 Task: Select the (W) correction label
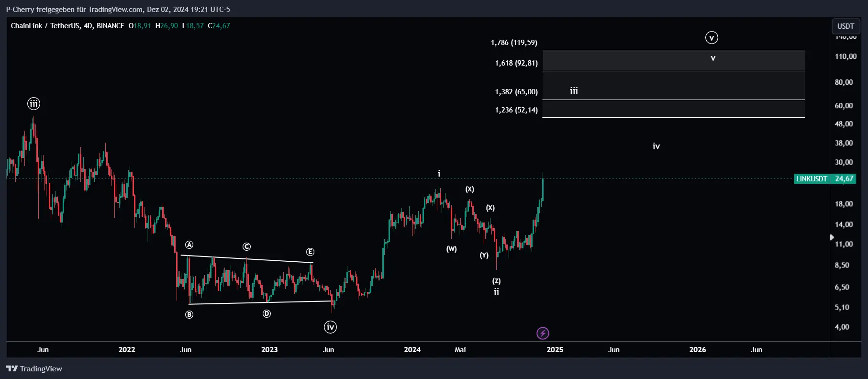pyautogui.click(x=452, y=249)
